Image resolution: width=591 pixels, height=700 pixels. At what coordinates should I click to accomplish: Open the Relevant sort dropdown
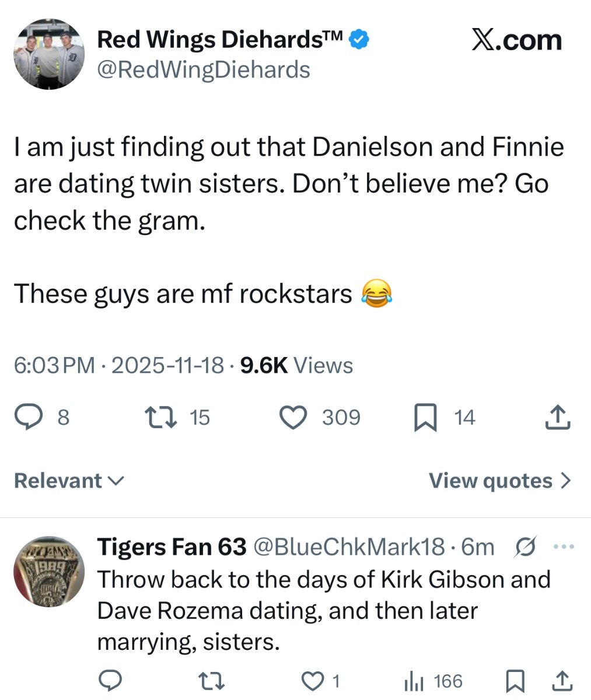[69, 481]
